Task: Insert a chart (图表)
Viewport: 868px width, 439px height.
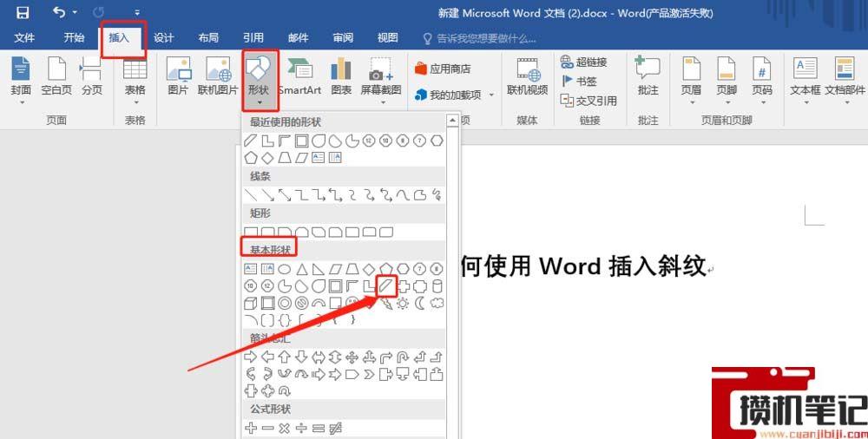Action: 341,76
